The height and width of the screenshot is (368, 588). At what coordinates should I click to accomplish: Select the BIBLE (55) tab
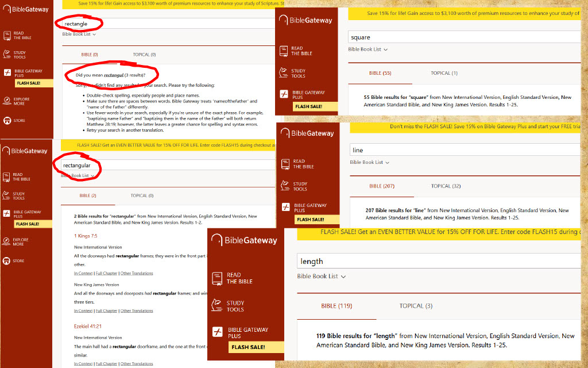click(x=380, y=73)
